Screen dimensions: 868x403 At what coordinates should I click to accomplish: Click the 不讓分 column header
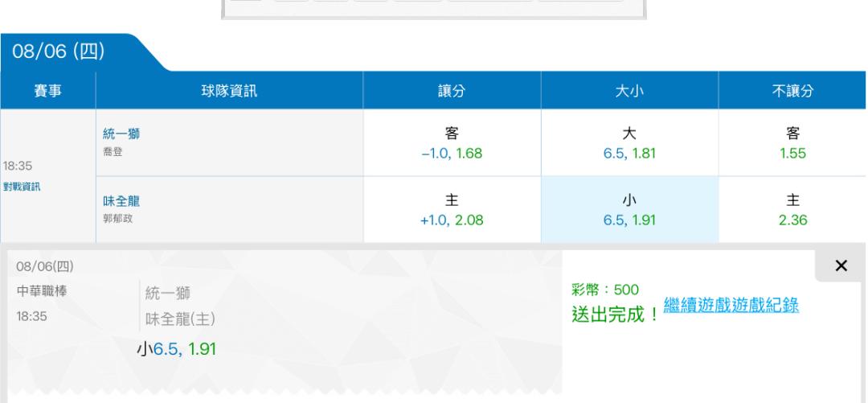click(x=792, y=90)
